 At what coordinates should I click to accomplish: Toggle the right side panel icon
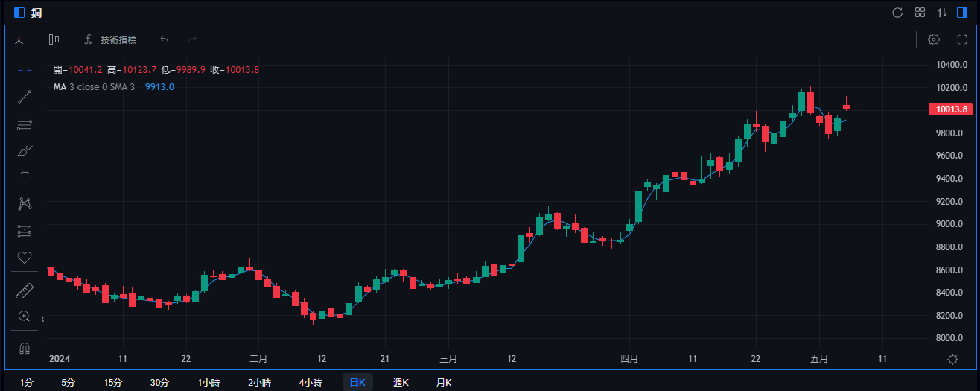(962, 13)
